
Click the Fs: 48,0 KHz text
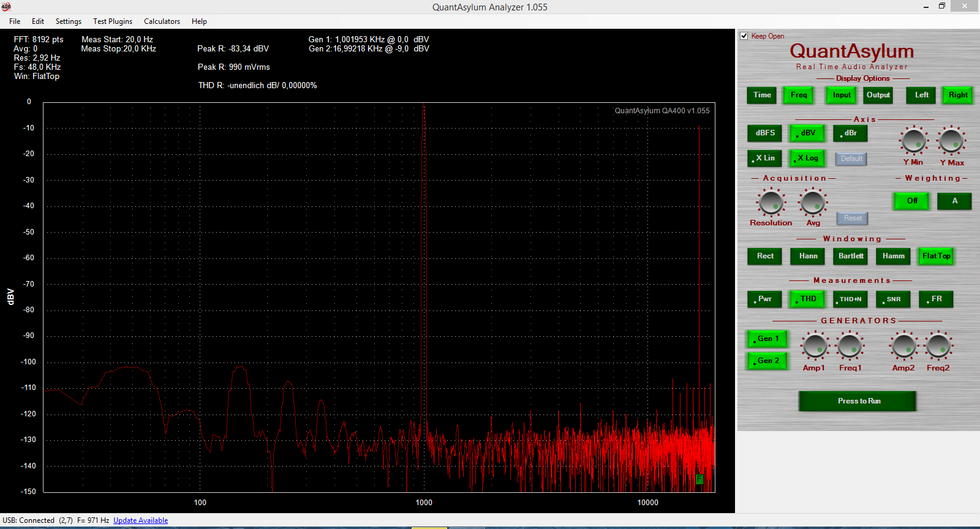pyautogui.click(x=37, y=67)
